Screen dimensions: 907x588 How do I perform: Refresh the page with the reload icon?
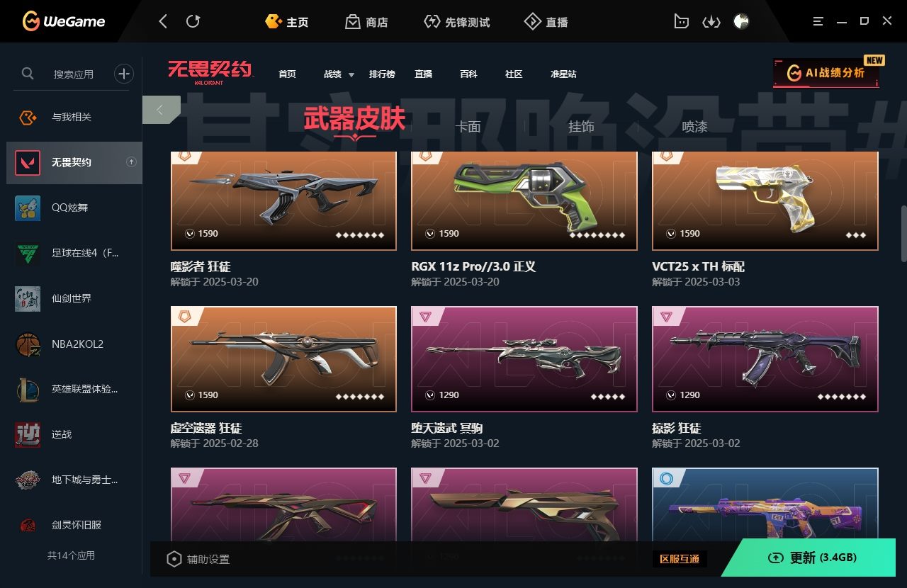point(193,21)
